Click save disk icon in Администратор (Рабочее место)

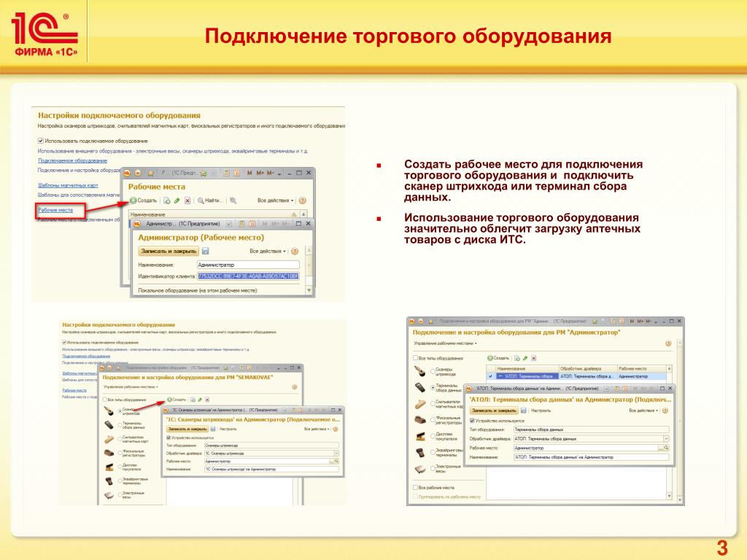click(205, 251)
